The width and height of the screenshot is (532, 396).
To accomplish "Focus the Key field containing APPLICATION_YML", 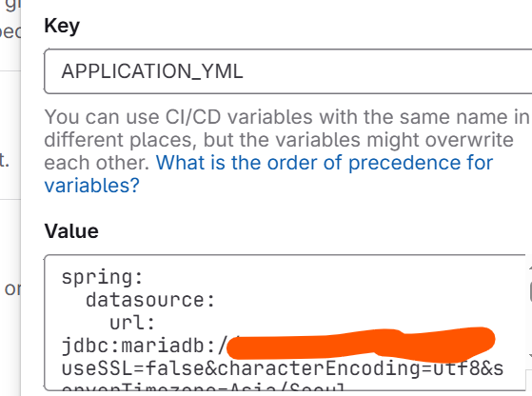I will [287, 71].
